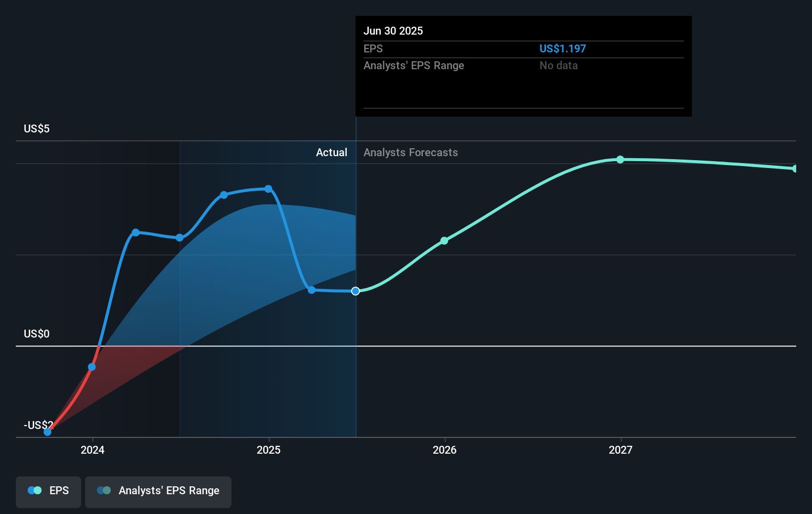
Task: Select the 2027 forecast peak data point
Action: click(620, 160)
